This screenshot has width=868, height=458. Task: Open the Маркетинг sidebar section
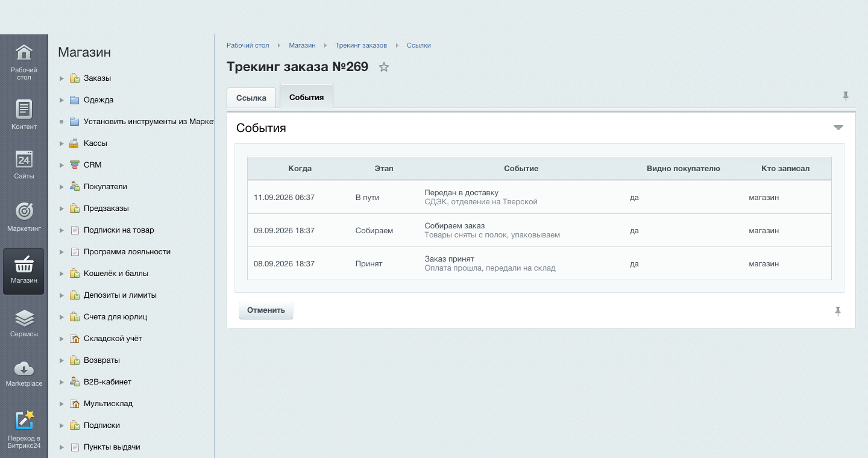pyautogui.click(x=24, y=217)
